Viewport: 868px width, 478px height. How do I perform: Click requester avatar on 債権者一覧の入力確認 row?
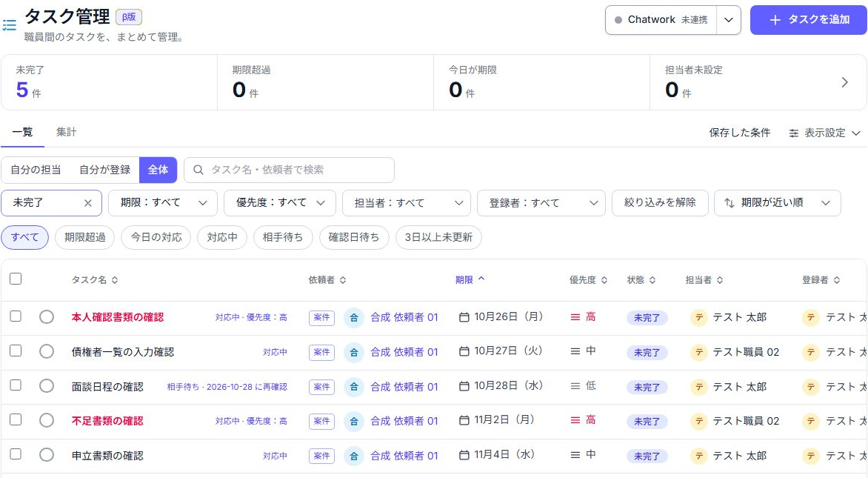[354, 352]
